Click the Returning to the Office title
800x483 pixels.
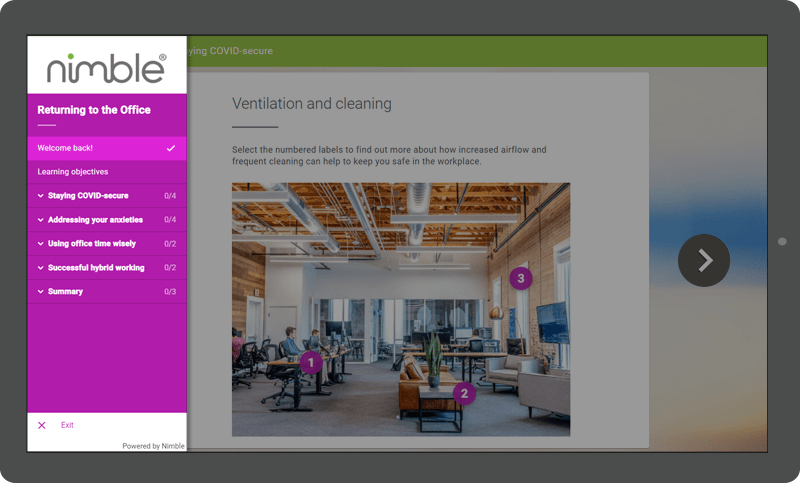(94, 110)
